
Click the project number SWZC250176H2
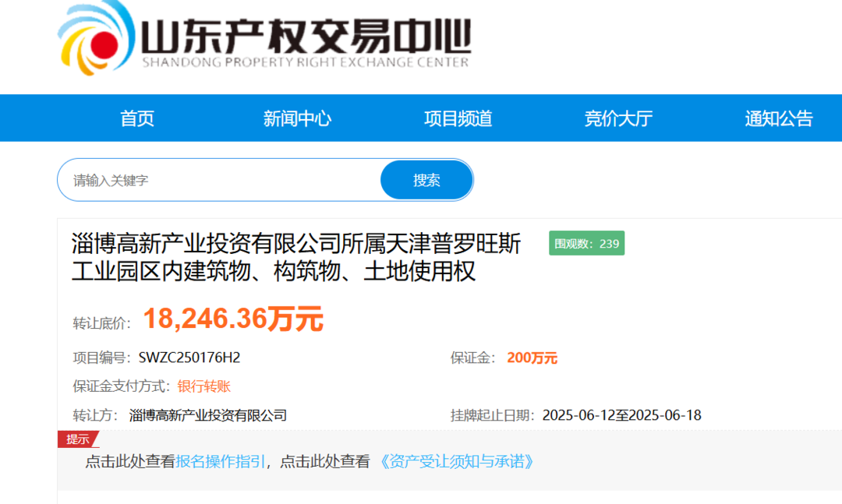(x=189, y=358)
